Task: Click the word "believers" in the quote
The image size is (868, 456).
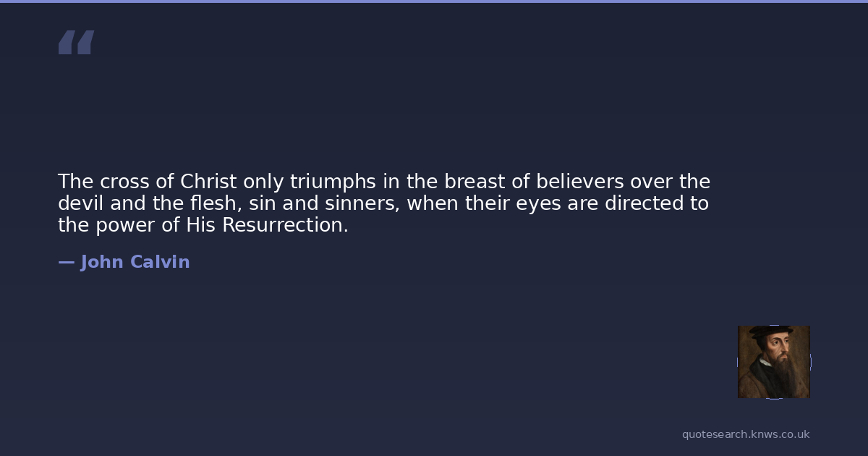Action: (580, 181)
